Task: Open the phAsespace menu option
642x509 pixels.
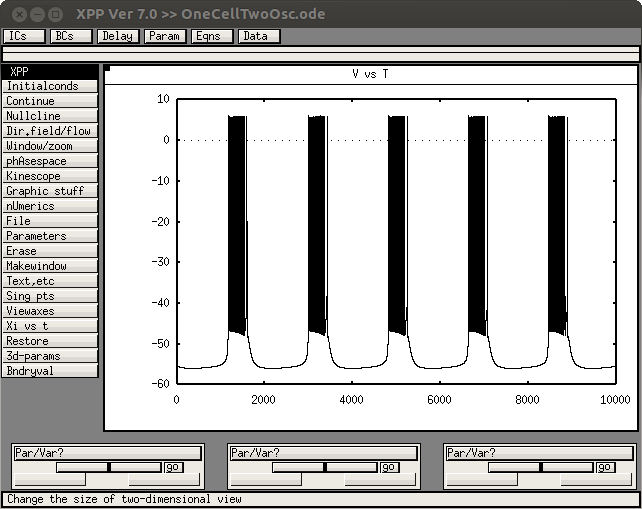Action: click(50, 161)
